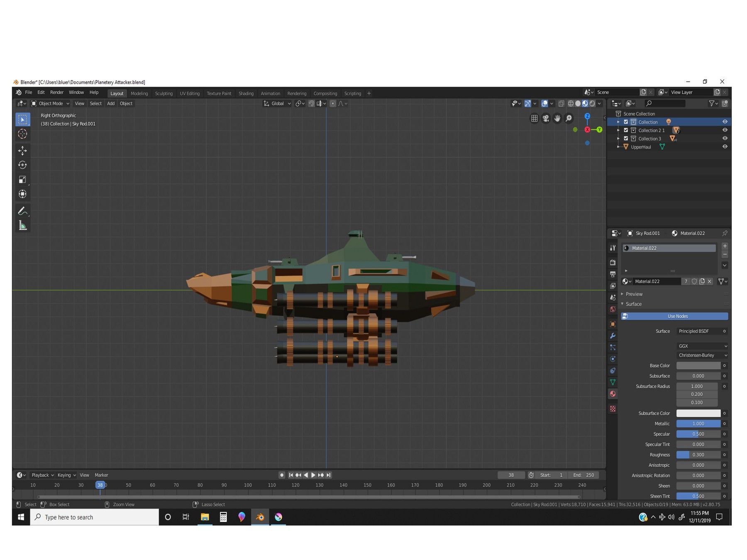Viewport: 747px width, 560px height.
Task: Open the Modifier properties with the wrench icon
Action: [x=613, y=336]
